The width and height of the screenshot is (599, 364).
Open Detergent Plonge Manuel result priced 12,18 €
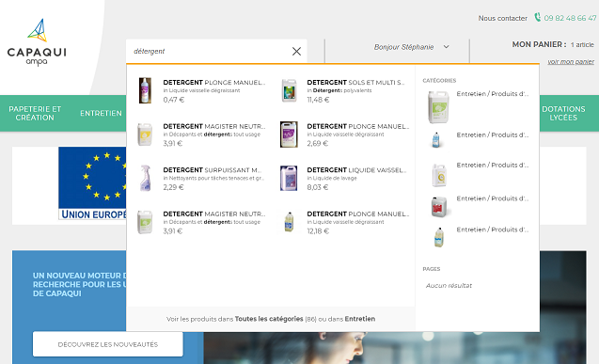[x=358, y=214]
